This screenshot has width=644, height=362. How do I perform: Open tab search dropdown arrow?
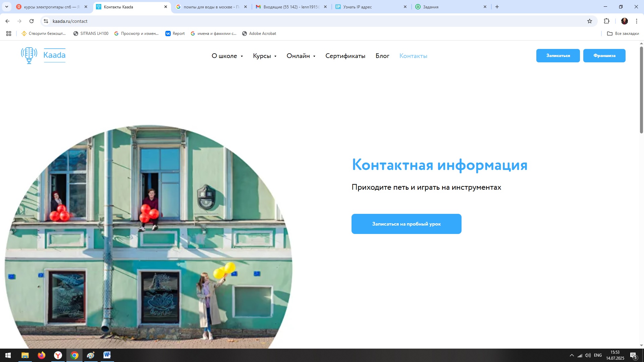pos(7,7)
